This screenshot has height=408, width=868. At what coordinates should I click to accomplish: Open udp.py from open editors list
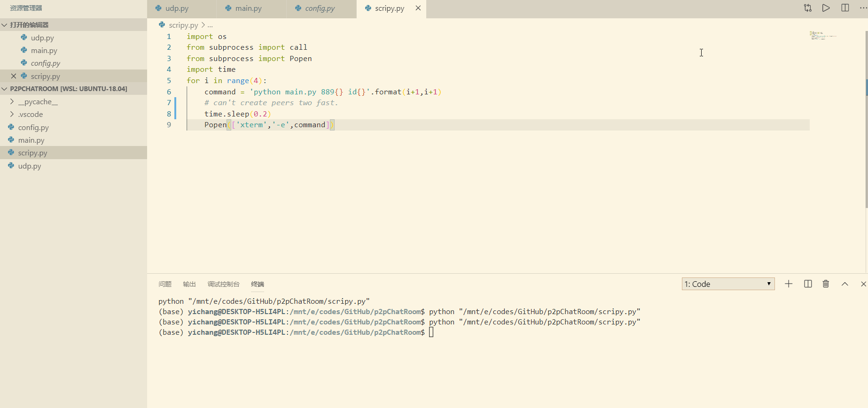(x=73, y=38)
